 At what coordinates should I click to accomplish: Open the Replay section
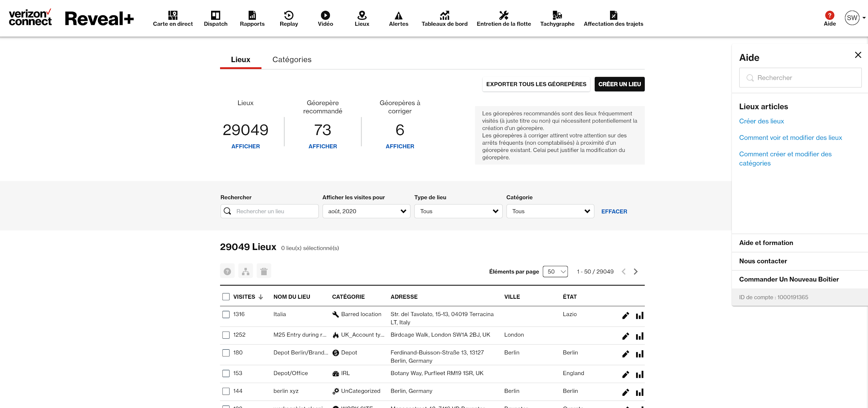[x=289, y=18]
